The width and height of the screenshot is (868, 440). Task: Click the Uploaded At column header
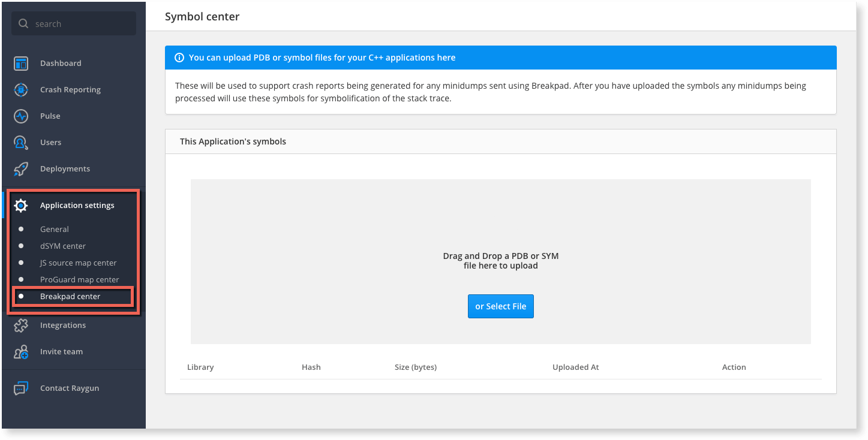click(x=575, y=367)
